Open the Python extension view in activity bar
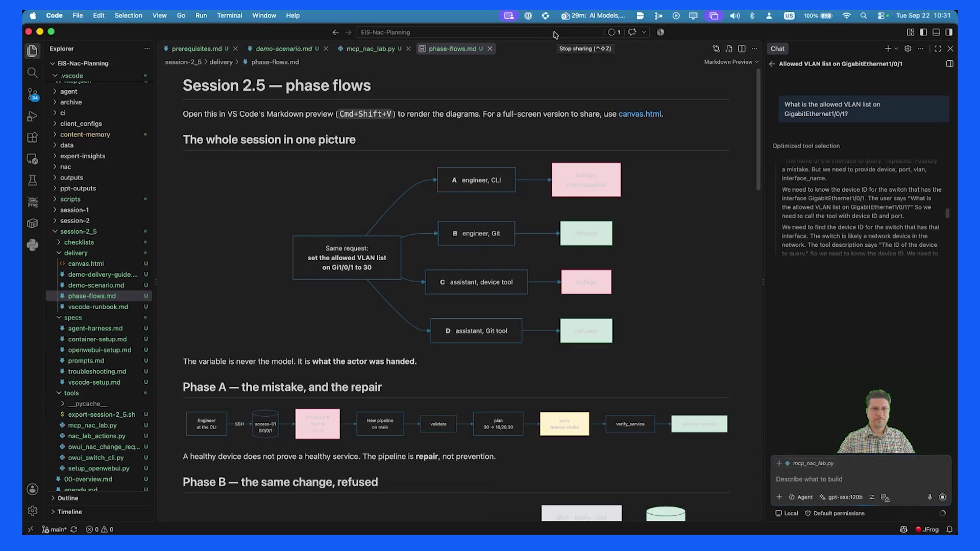Screen dimensions: 980x551 point(32,245)
